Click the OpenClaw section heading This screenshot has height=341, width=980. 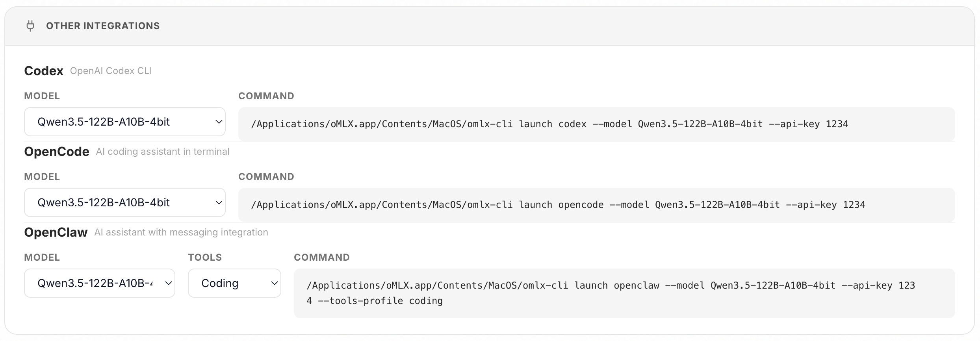point(56,232)
